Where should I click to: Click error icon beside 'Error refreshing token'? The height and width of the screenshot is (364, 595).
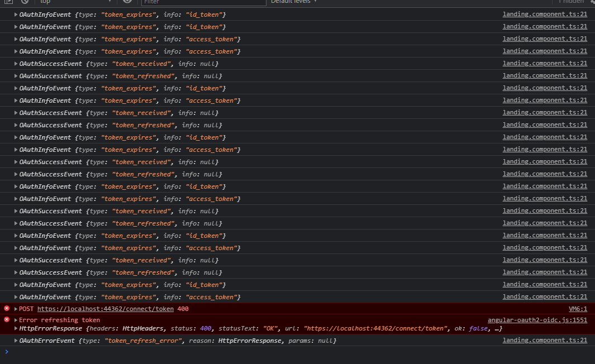pyautogui.click(x=7, y=319)
